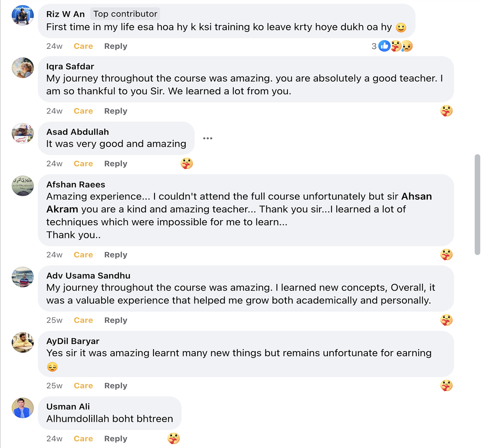
Task: Open AyDil Baryar's profile picture
Action: [x=23, y=342]
